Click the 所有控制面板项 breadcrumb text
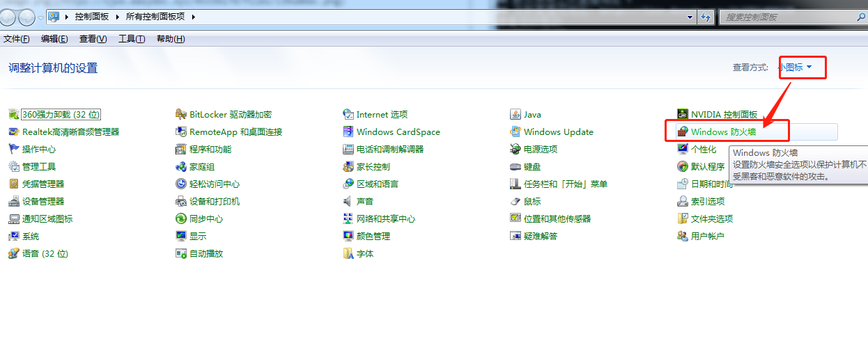 (156, 17)
